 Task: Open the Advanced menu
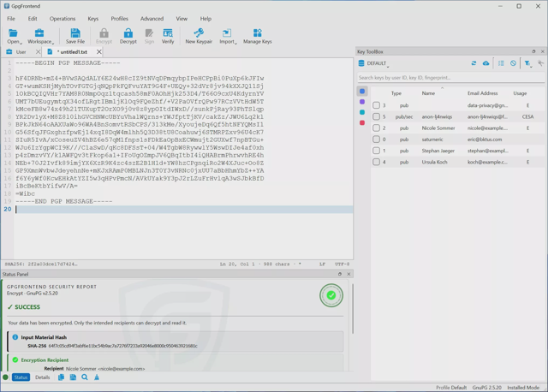(x=152, y=19)
